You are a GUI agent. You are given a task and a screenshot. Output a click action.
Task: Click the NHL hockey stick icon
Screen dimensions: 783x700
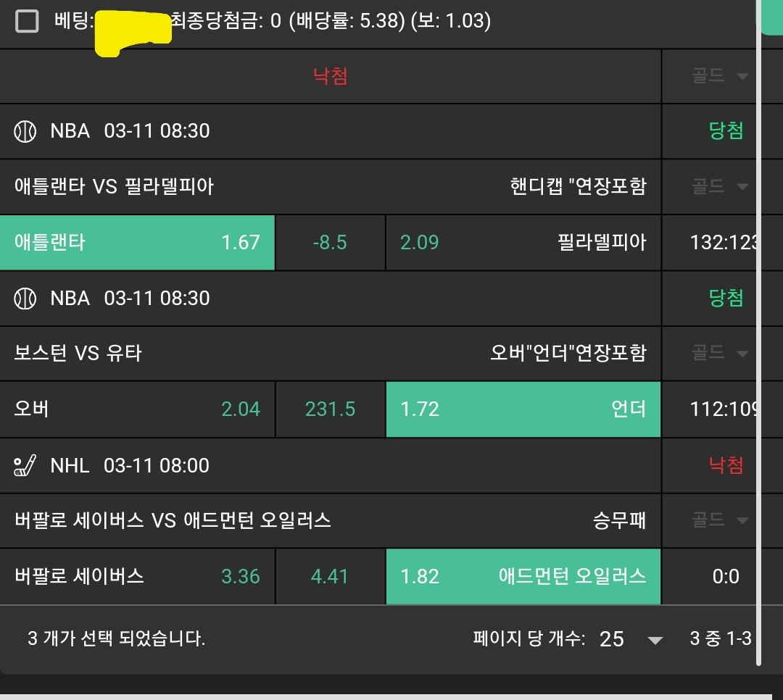coord(25,465)
